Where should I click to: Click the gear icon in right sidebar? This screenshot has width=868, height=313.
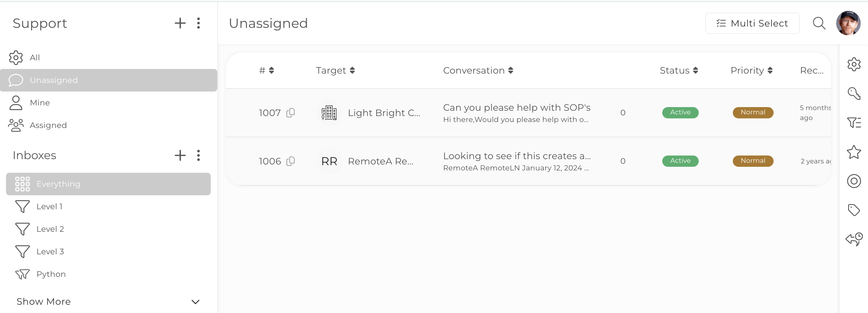click(x=854, y=64)
